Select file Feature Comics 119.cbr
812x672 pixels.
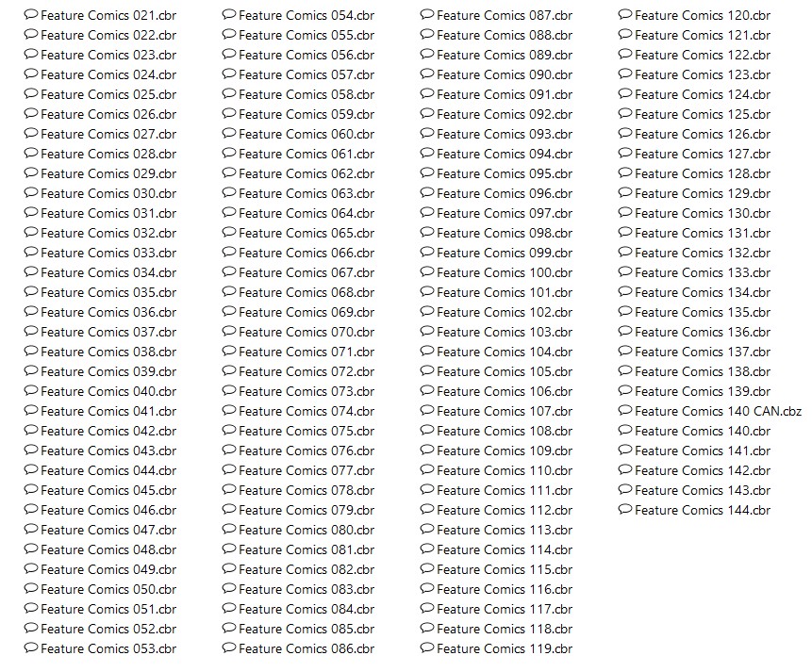(x=505, y=648)
